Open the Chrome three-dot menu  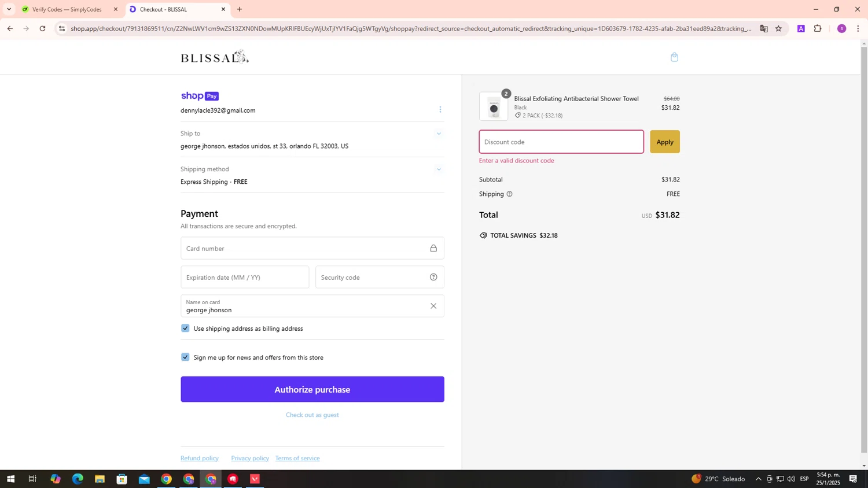(858, 28)
